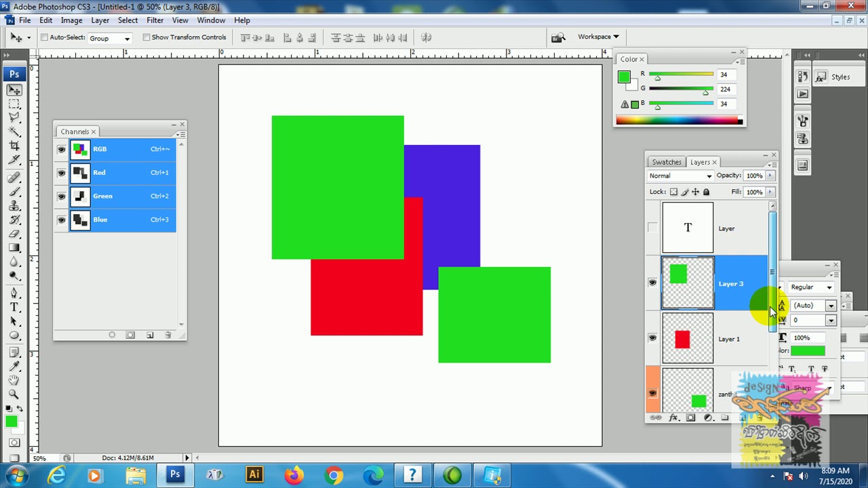The image size is (868, 488).
Task: Open the Regular font style dropdown
Action: point(811,287)
